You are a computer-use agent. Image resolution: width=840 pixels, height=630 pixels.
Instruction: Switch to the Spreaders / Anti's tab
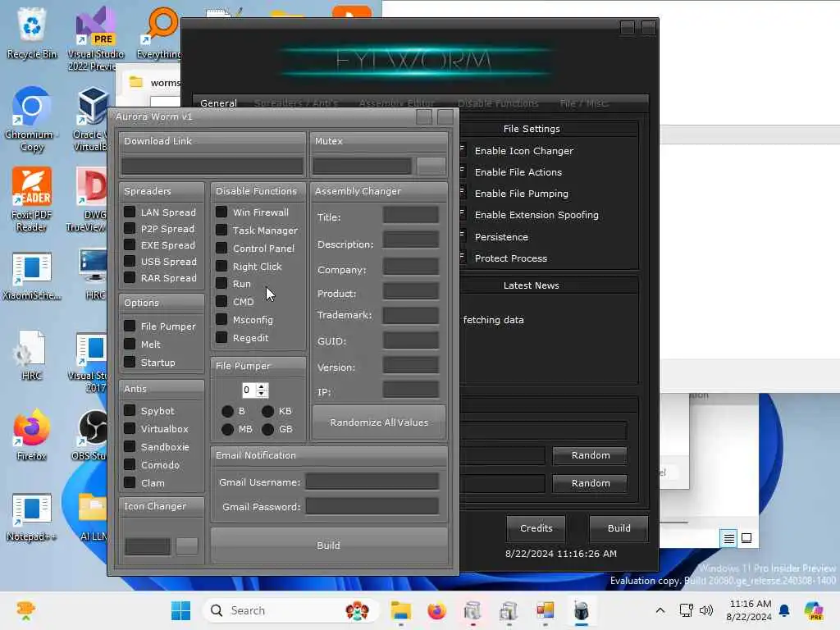[295, 103]
